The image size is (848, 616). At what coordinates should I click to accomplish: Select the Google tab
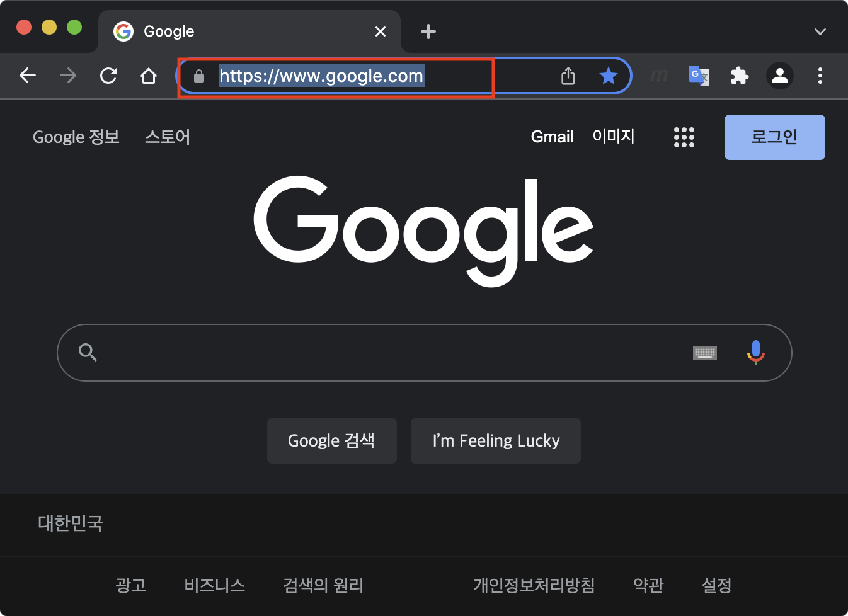tap(249, 31)
